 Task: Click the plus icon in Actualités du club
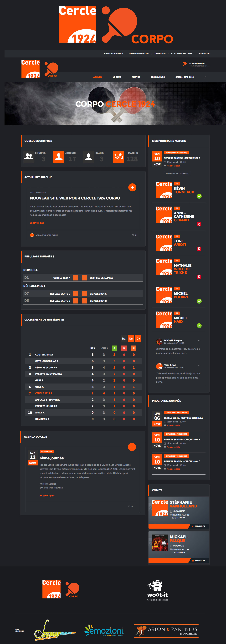click(x=132, y=188)
